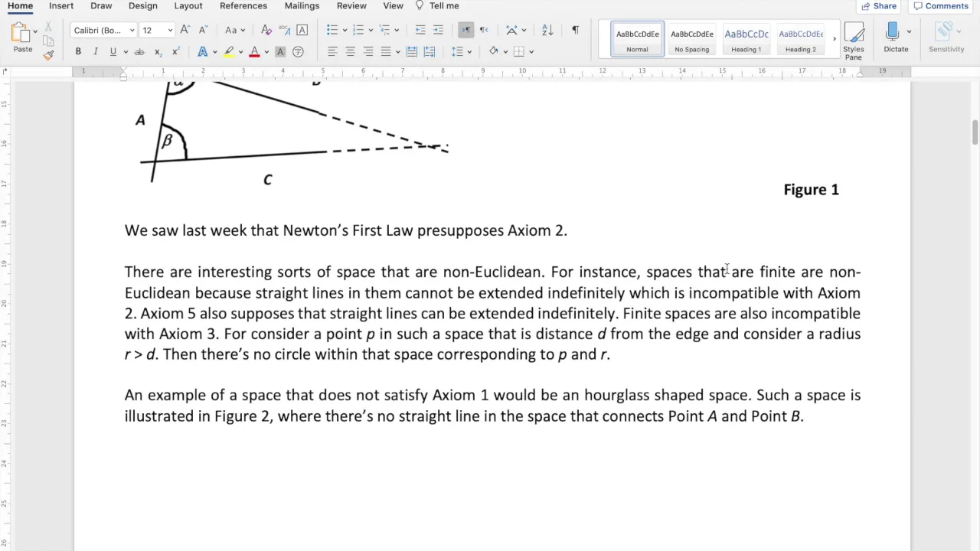Viewport: 980px width, 551px height.
Task: Toggle strikethrough formatting
Action: tap(139, 51)
